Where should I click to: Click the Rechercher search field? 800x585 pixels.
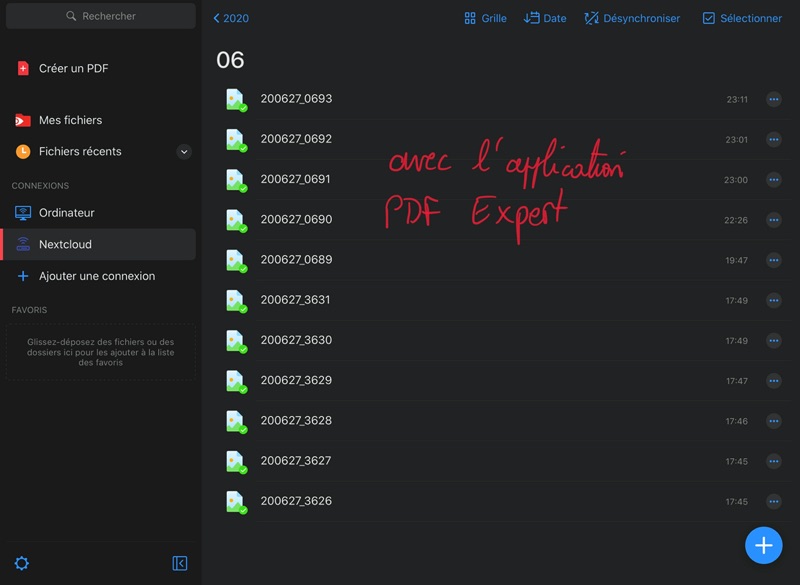coord(100,16)
